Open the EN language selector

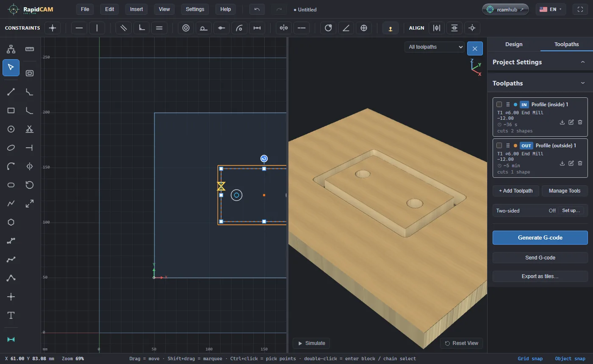coord(551,9)
